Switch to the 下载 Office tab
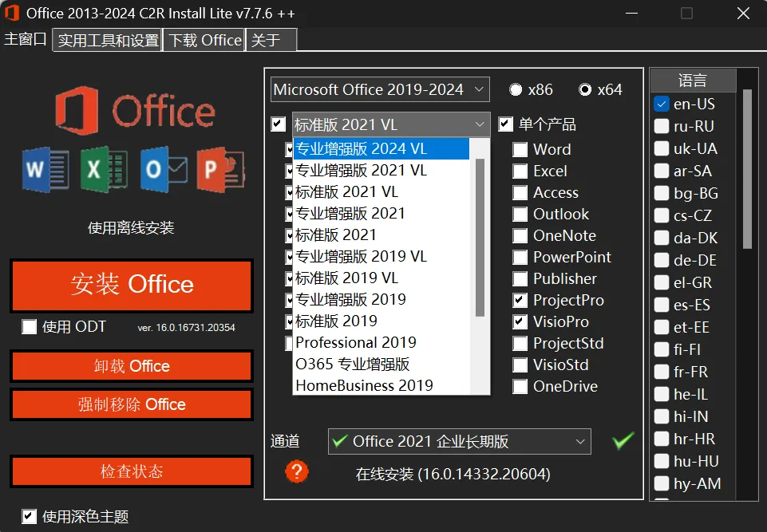This screenshot has height=532, width=767. pyautogui.click(x=204, y=40)
